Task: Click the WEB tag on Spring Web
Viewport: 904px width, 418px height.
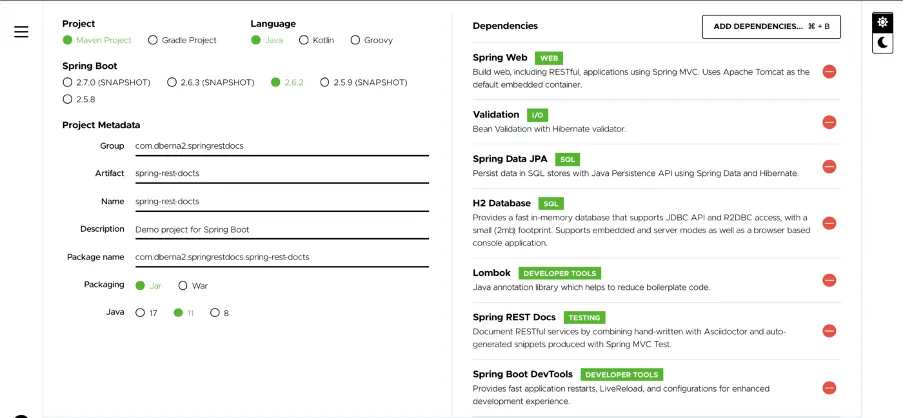Action: 548,58
